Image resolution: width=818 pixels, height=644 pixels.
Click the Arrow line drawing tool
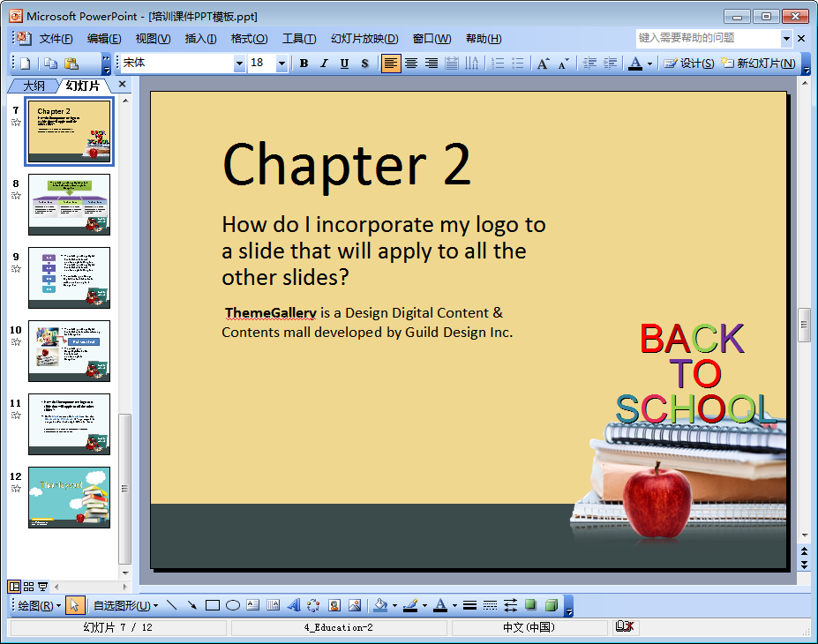click(192, 605)
